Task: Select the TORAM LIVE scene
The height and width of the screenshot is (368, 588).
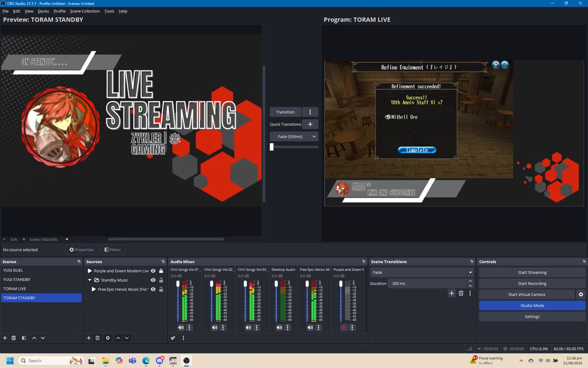Action: coord(41,289)
